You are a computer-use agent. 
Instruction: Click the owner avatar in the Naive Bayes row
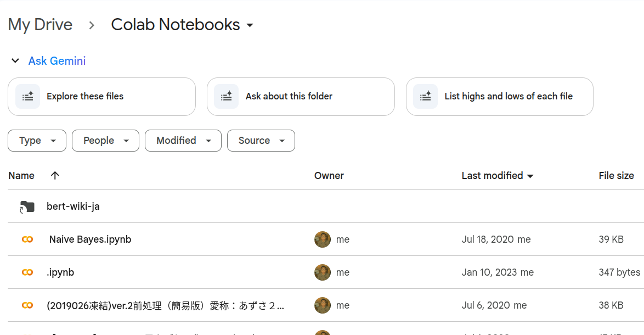pyautogui.click(x=323, y=239)
